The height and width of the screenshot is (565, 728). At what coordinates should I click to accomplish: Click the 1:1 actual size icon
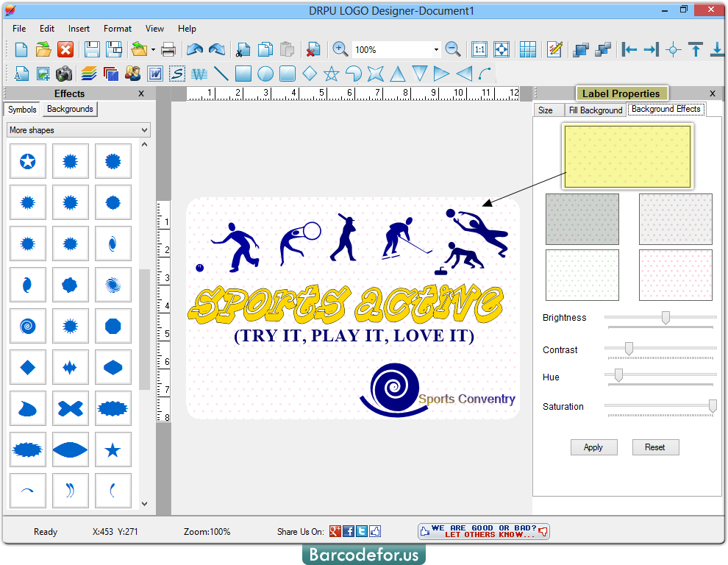click(x=479, y=49)
